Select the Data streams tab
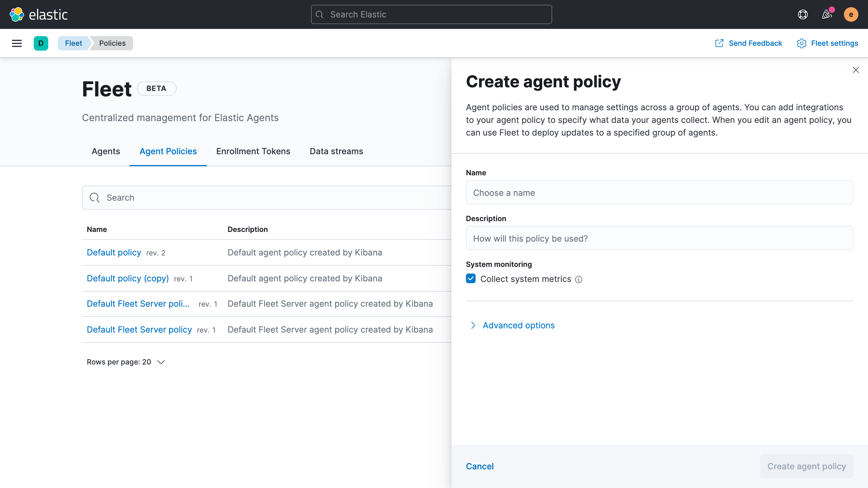The image size is (868, 488). coord(336,151)
